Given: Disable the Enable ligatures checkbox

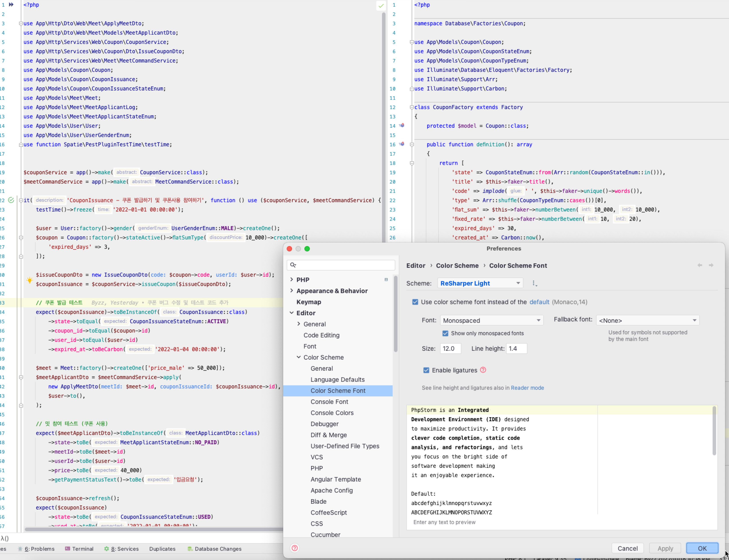Looking at the screenshot, I should (x=426, y=370).
